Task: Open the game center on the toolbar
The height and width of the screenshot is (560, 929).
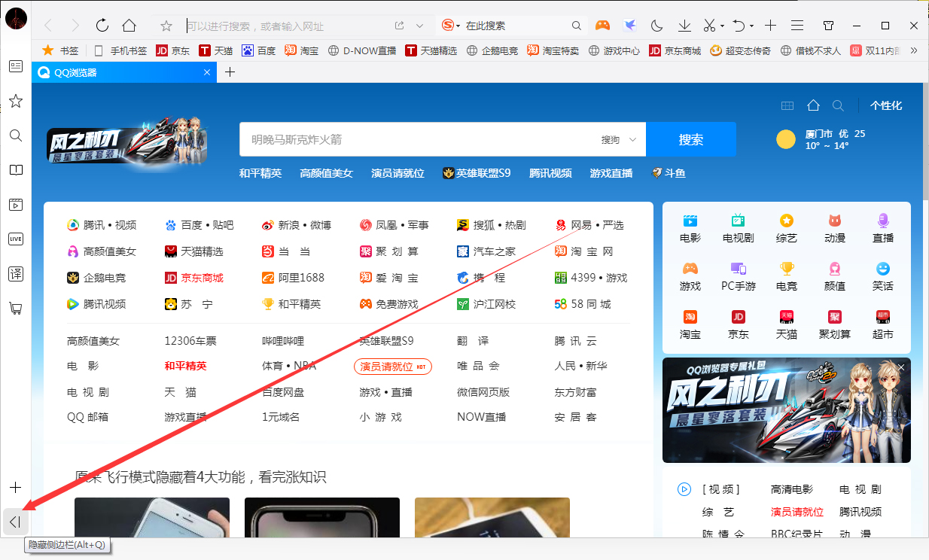Action: [602, 25]
